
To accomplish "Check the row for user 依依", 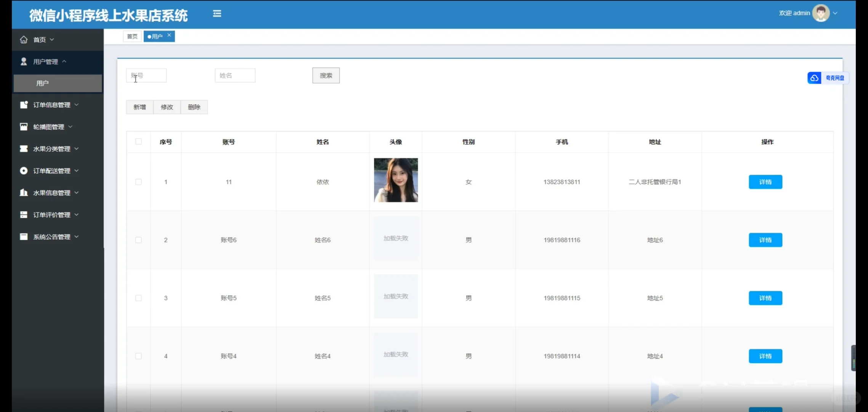I will pos(138,182).
